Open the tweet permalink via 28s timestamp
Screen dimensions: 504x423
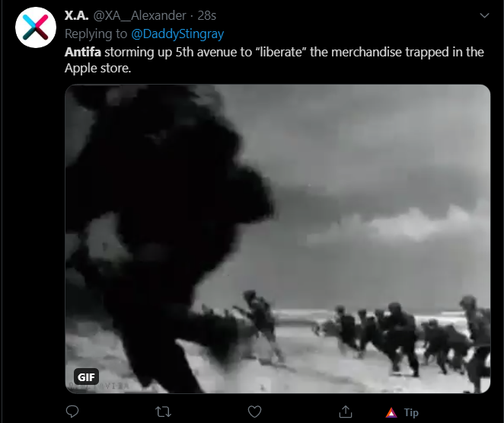[x=206, y=15]
